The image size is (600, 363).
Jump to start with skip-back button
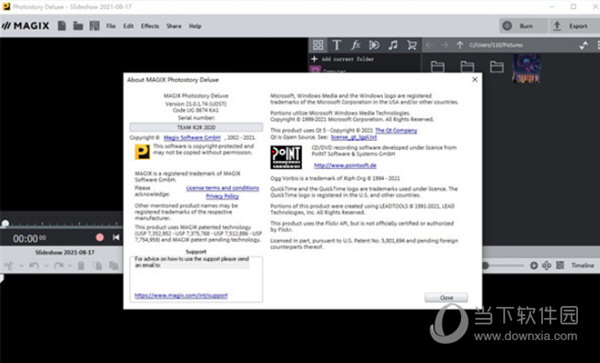[116, 238]
